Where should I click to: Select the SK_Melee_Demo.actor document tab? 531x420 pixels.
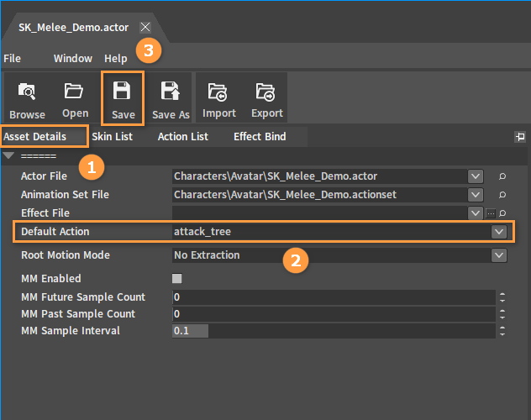(x=73, y=28)
